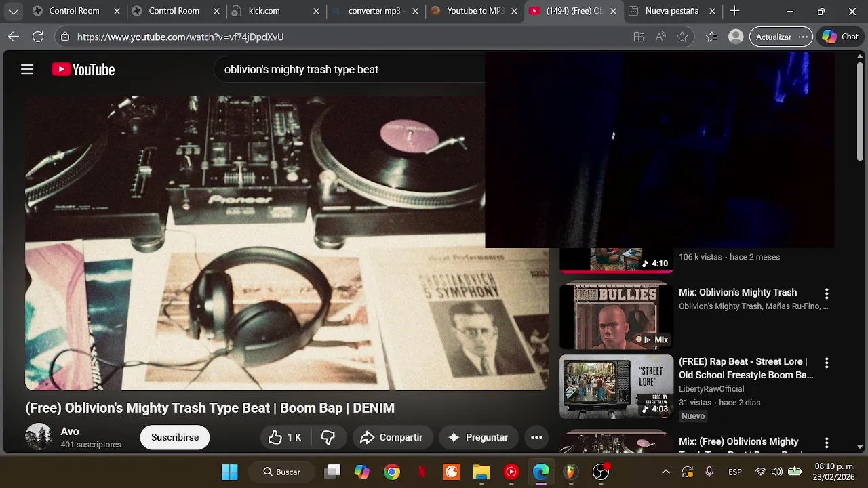Viewport: 868px width, 488px height.
Task: Open taskbar Buscar search box
Action: tap(281, 472)
